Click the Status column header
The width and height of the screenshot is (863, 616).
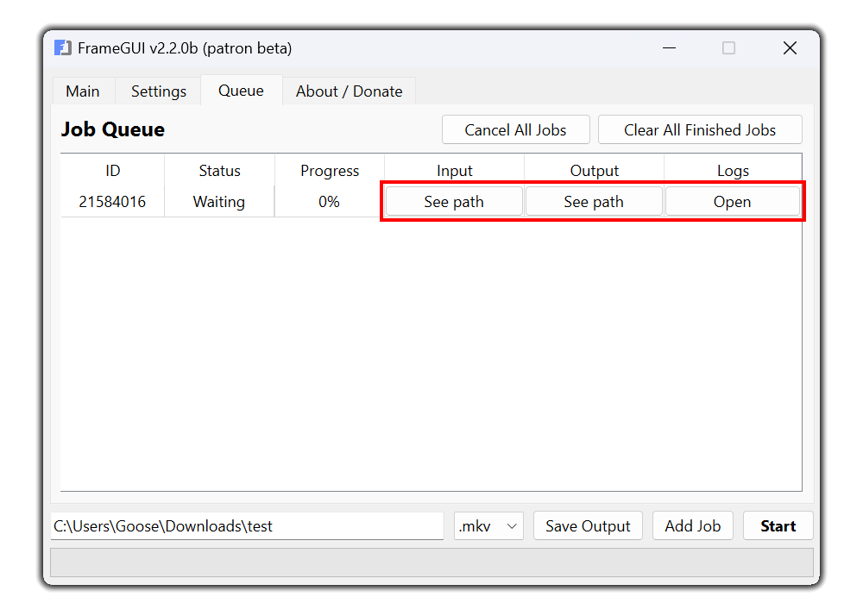coord(219,171)
